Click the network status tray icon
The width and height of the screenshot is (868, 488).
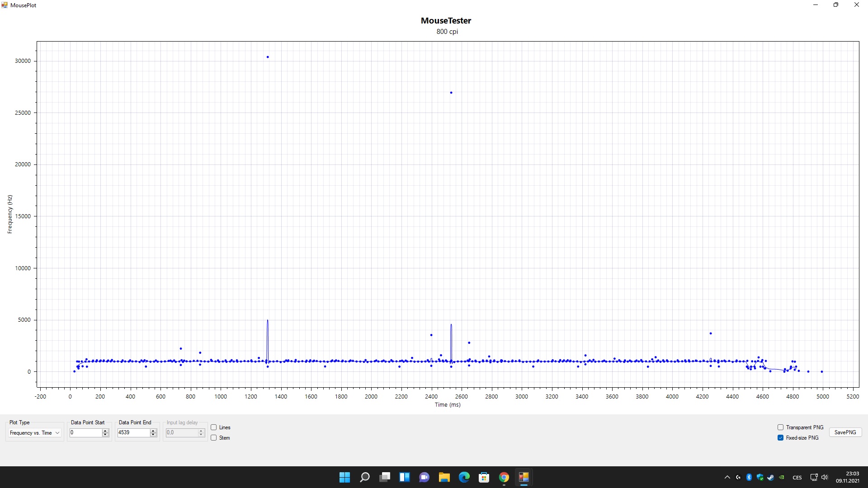814,477
